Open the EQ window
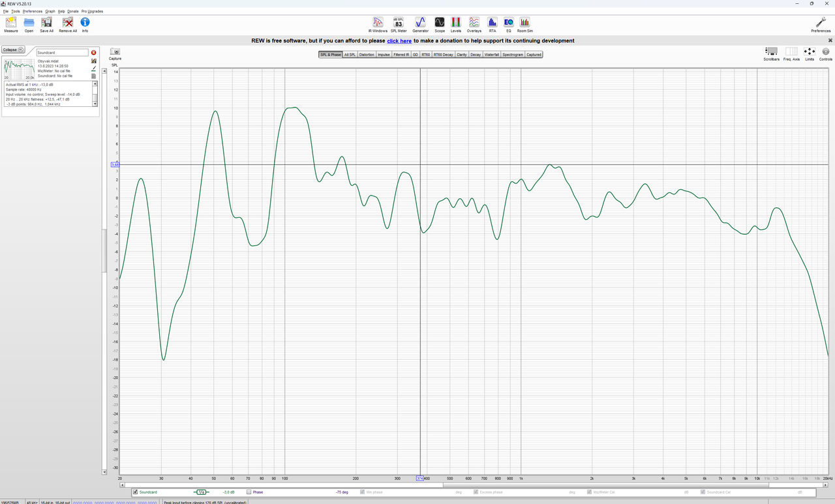The width and height of the screenshot is (835, 504). point(509,25)
